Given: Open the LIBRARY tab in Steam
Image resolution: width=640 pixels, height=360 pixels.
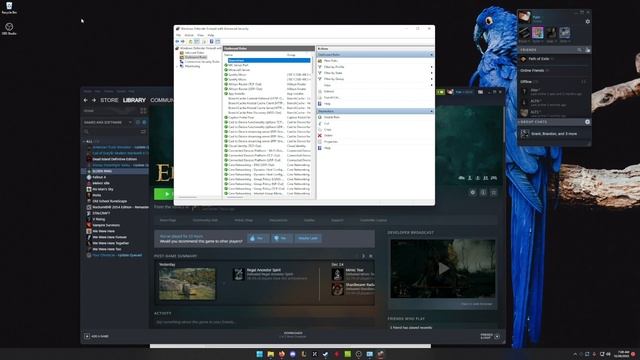Looking at the screenshot, I should (134, 100).
